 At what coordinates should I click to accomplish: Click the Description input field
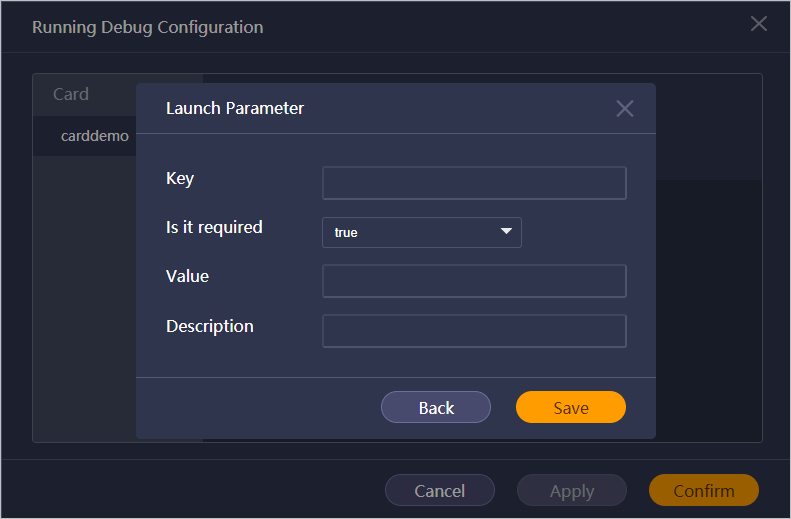474,331
